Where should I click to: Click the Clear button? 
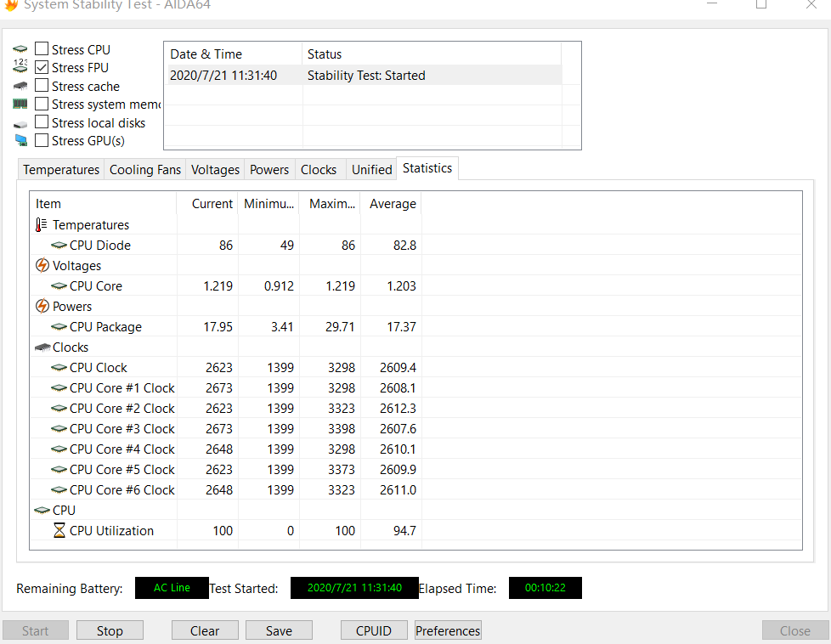[205, 630]
